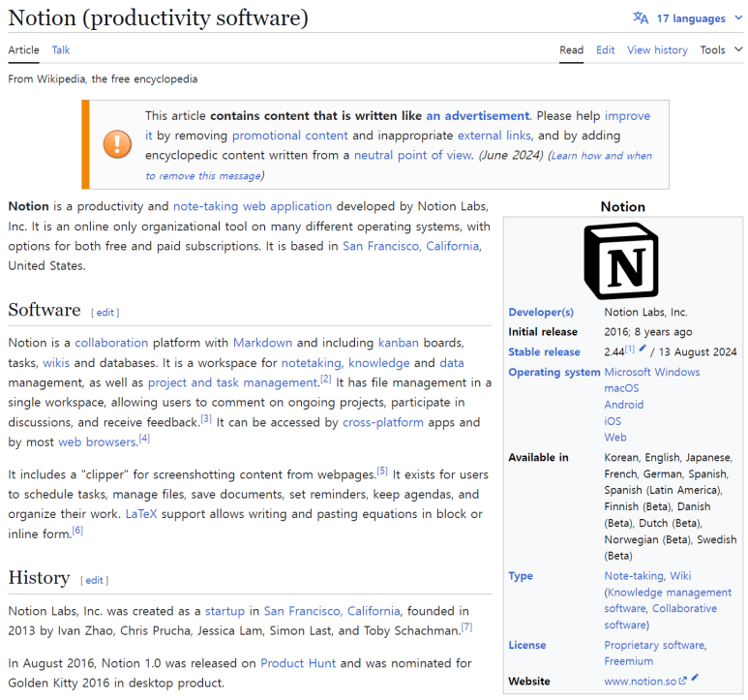Click the '2016; 8 years ago' text
Viewport: 748px width, 700px height.
coord(648,332)
